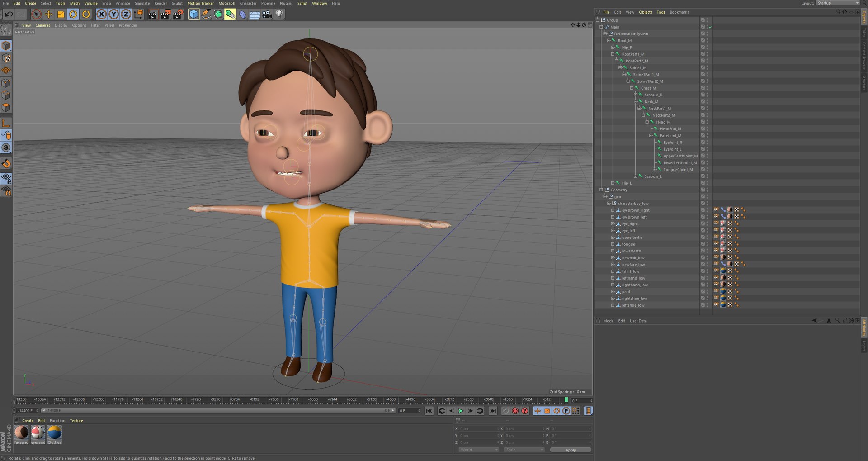Select the Live Selection tool

click(x=37, y=14)
